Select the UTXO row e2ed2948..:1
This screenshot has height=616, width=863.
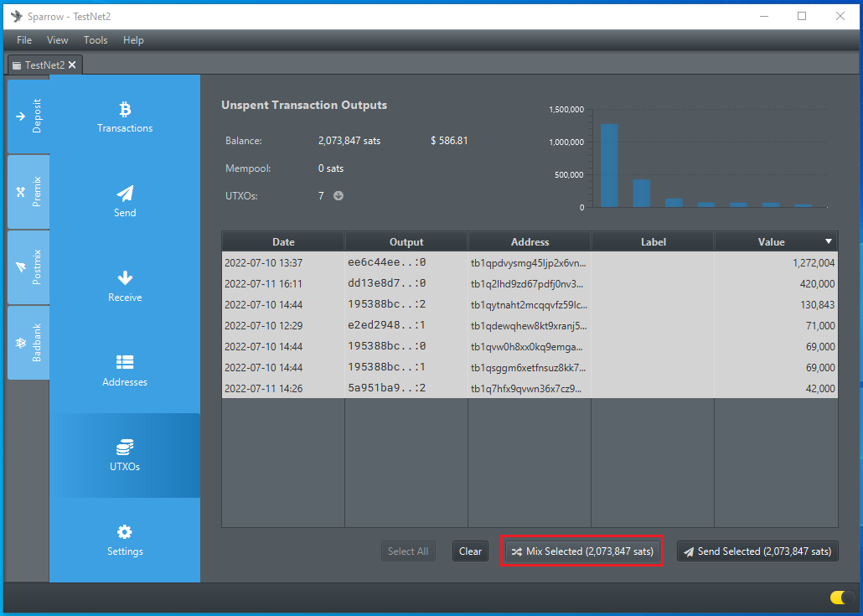530,325
